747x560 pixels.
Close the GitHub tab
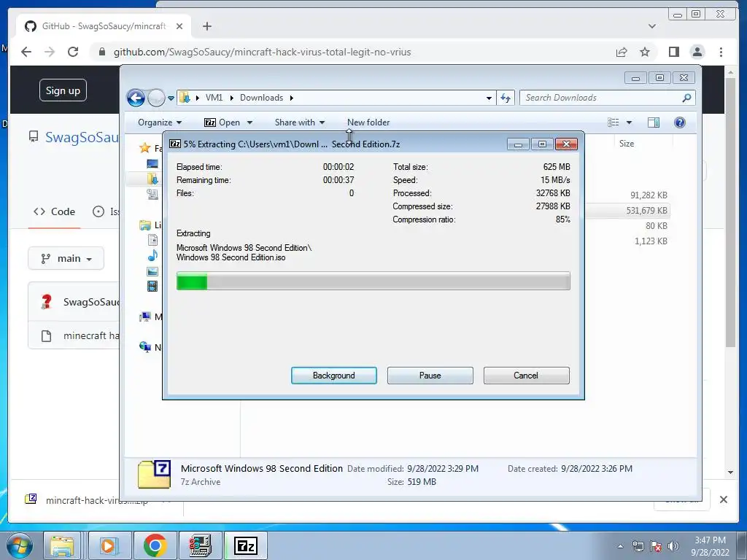click(x=179, y=26)
